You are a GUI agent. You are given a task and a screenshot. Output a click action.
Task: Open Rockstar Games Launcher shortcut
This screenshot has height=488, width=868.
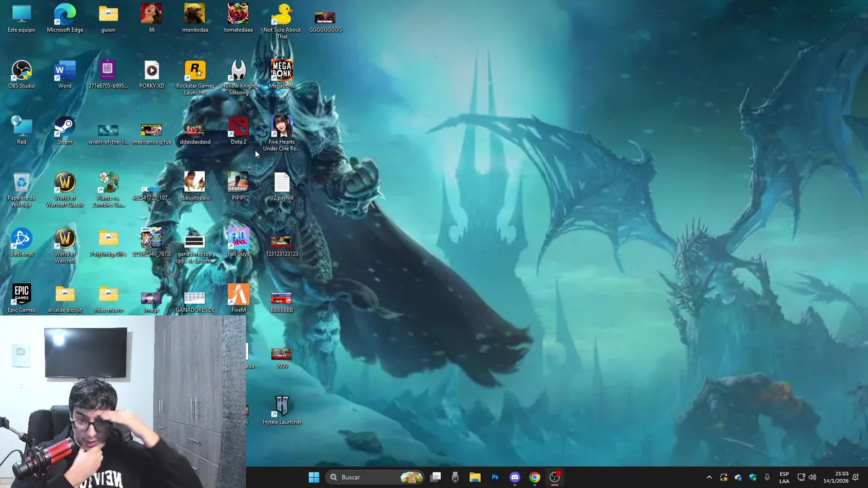pyautogui.click(x=195, y=77)
